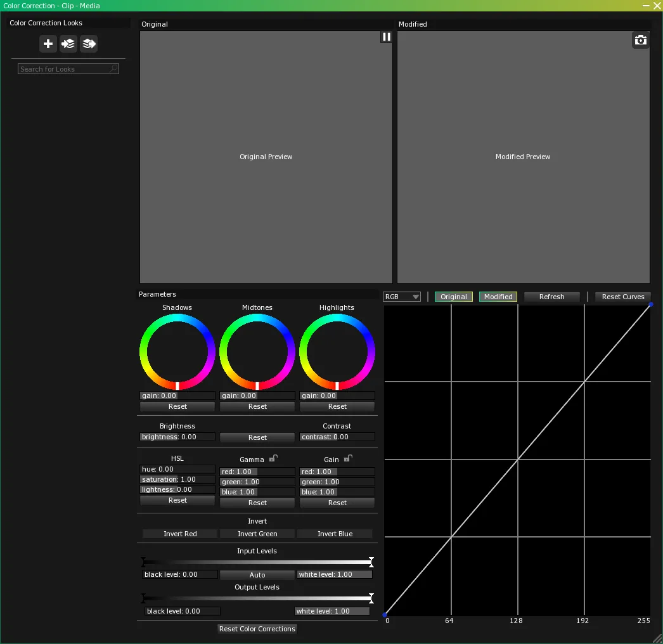Reset the Gamma values
The image size is (663, 644).
(x=257, y=503)
